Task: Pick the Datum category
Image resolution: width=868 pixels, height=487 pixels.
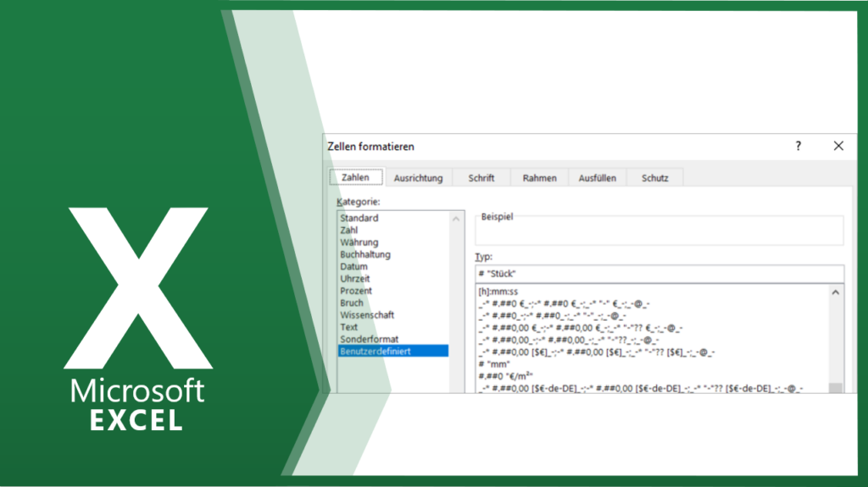Action: (x=354, y=267)
